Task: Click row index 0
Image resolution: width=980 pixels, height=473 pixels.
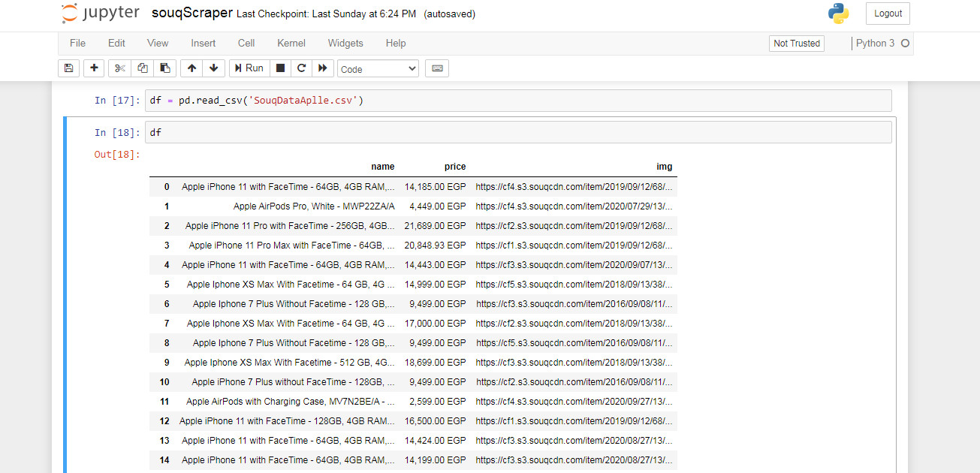Action: 167,187
